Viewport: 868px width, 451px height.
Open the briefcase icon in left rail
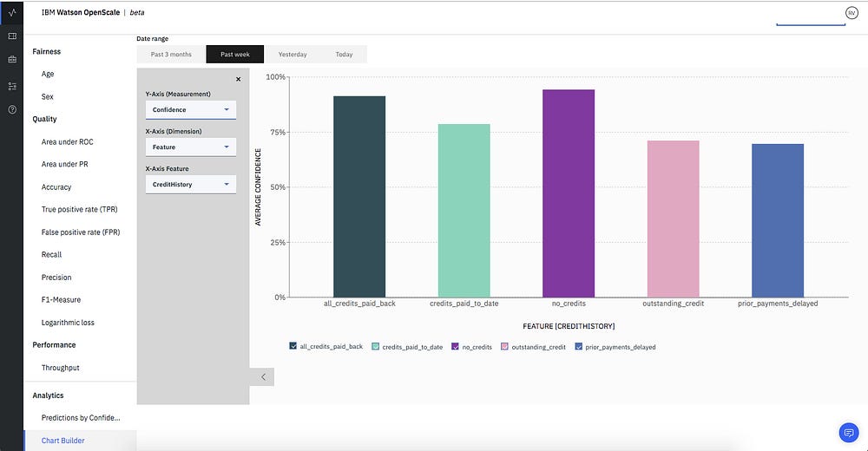click(x=12, y=59)
